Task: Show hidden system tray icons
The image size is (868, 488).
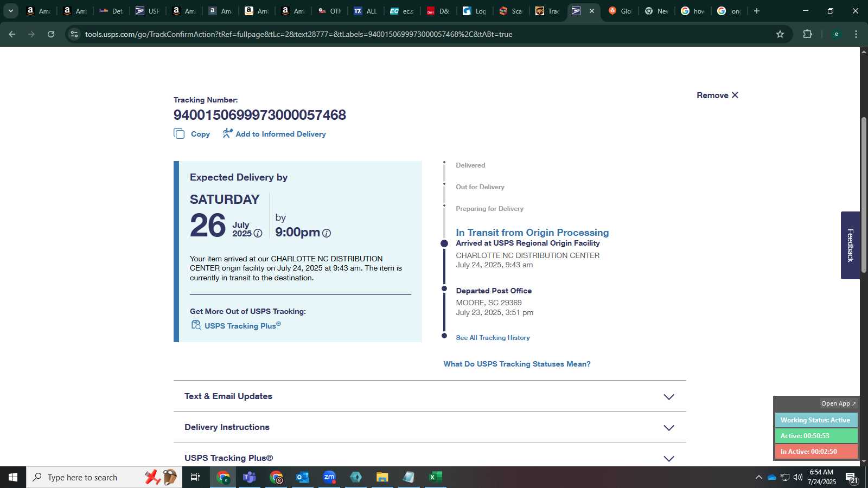Action: point(758,477)
